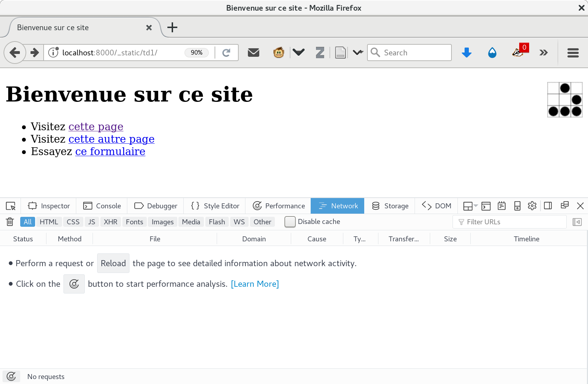Visit the "cette autre page" link
The image size is (588, 384).
(x=111, y=139)
